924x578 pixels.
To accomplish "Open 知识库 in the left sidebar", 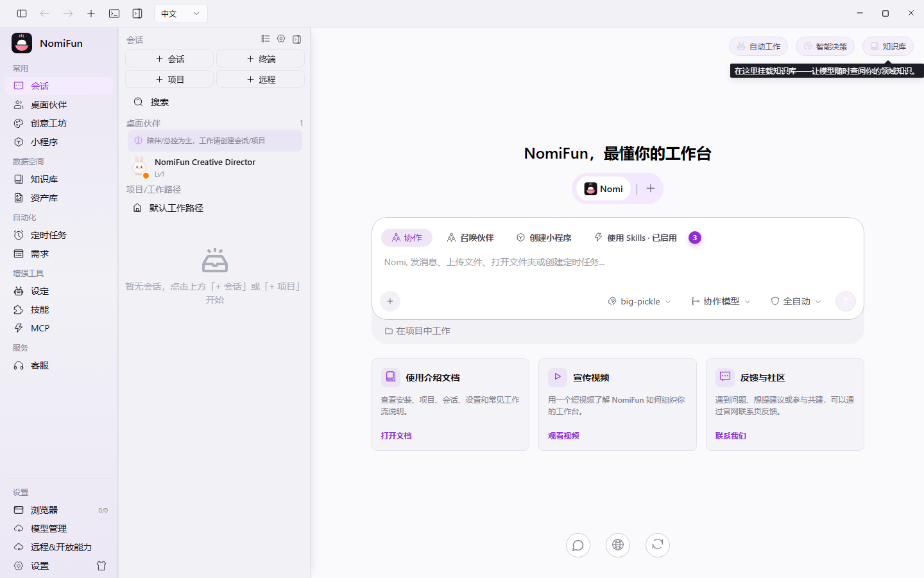I will pyautogui.click(x=59, y=179).
